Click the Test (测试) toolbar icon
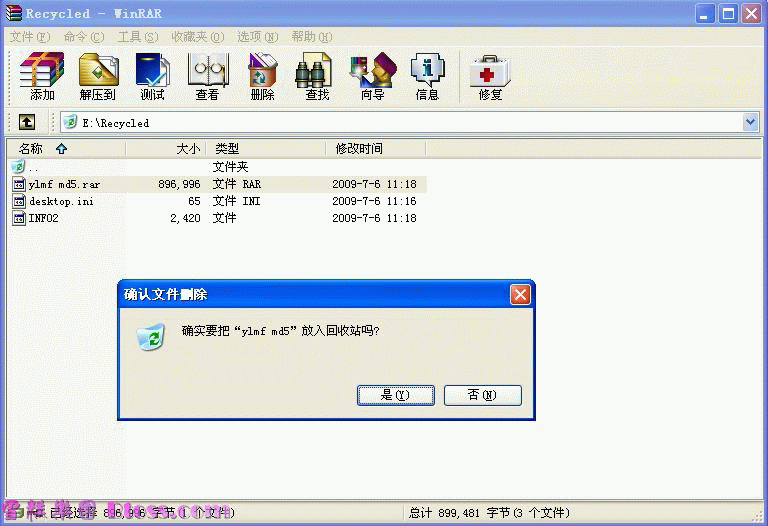768x526 pixels. pos(152,76)
